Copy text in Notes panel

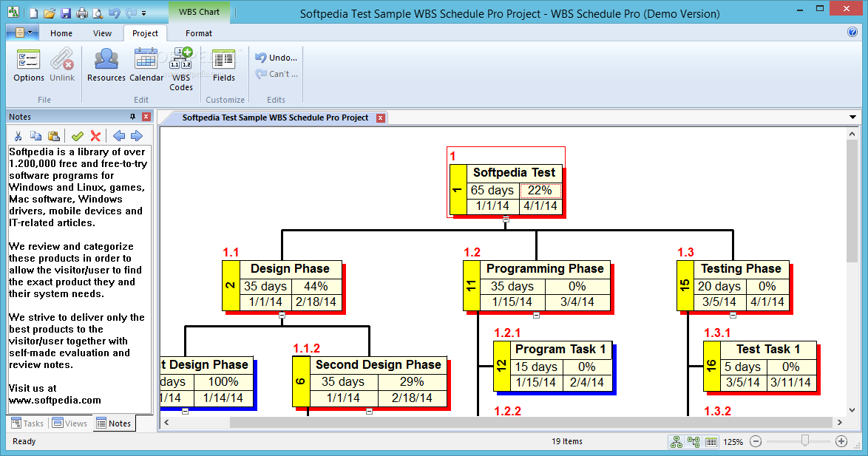(36, 135)
